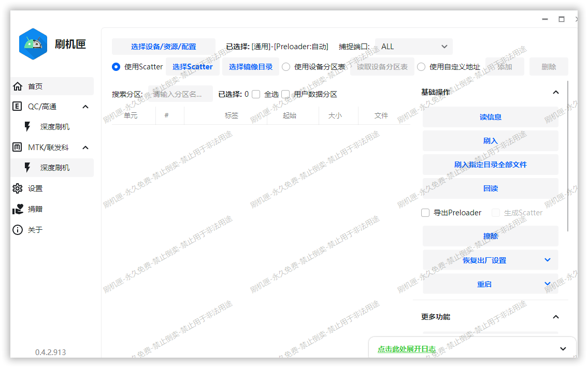The height and width of the screenshot is (368, 588).
Task: Click the QC/高通 chip icon
Action: tap(18, 107)
